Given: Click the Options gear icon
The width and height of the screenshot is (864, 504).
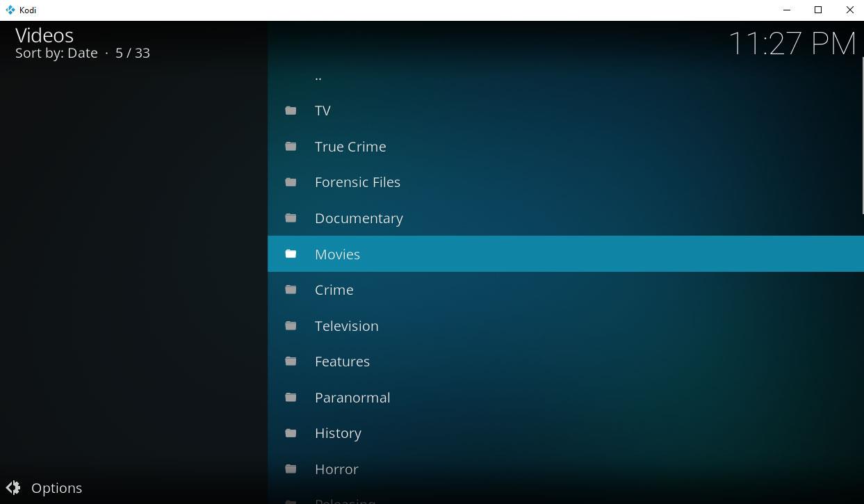Looking at the screenshot, I should [x=13, y=488].
